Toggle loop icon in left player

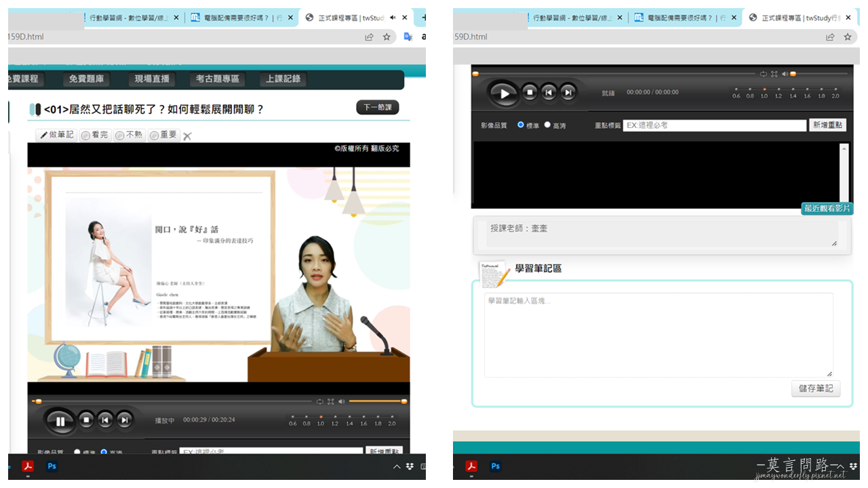[320, 401]
